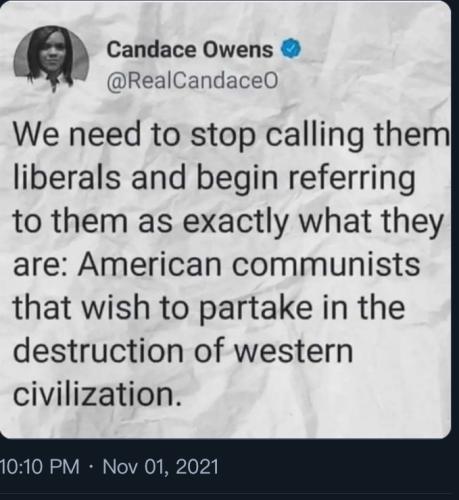Open the Nov 01, 2021 date link
This screenshot has width=459, height=500.
pyautogui.click(x=160, y=466)
